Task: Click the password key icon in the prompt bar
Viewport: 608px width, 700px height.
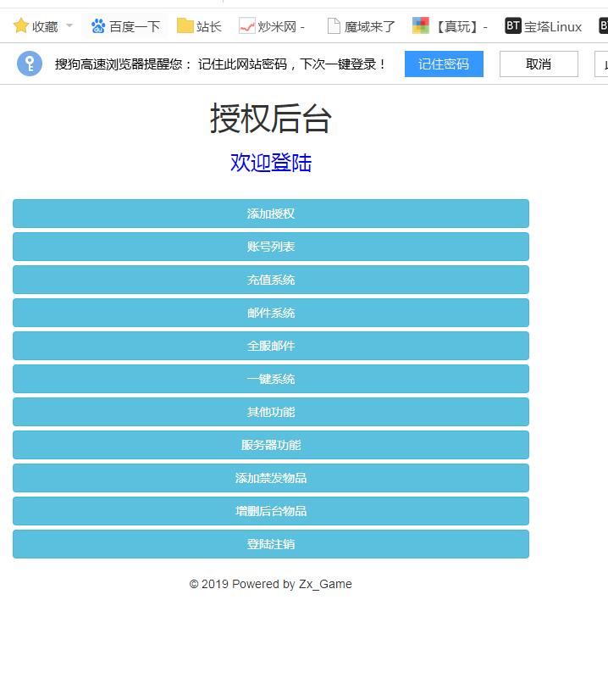Action: (30, 64)
